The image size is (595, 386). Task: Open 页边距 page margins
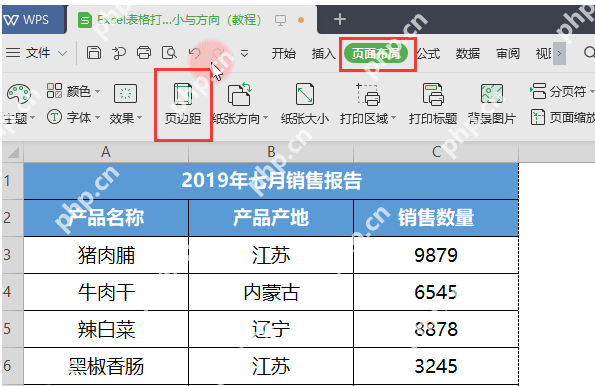(x=183, y=104)
